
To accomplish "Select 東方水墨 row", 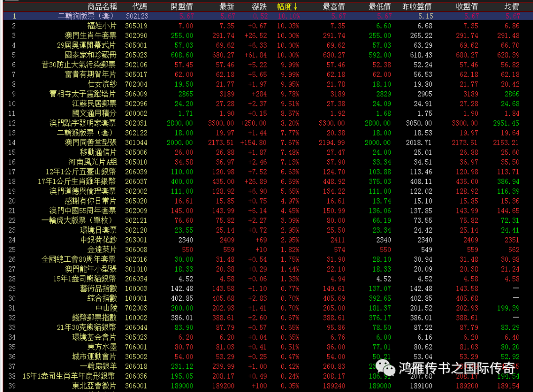I will click(x=268, y=347).
